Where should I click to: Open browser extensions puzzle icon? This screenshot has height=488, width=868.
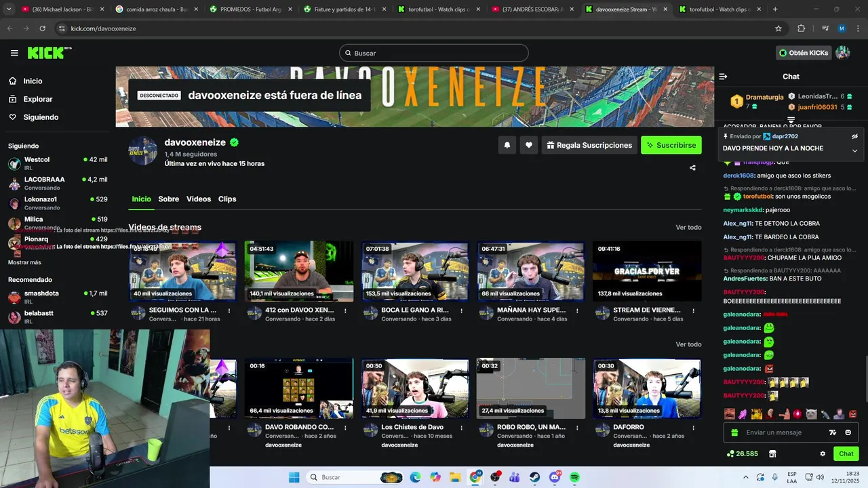(x=801, y=28)
